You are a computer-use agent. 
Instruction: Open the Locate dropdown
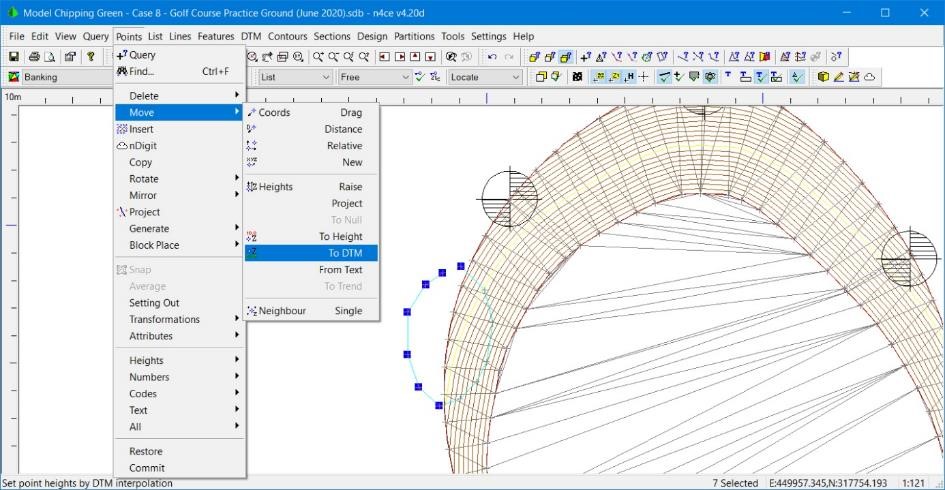coord(485,77)
